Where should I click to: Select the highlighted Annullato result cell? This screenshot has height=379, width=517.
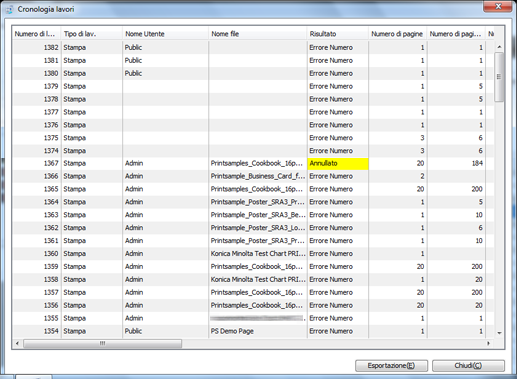click(338, 163)
